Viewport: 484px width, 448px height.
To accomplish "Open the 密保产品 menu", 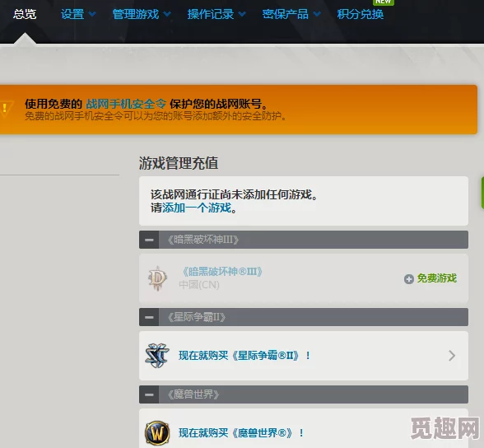I will pyautogui.click(x=285, y=14).
